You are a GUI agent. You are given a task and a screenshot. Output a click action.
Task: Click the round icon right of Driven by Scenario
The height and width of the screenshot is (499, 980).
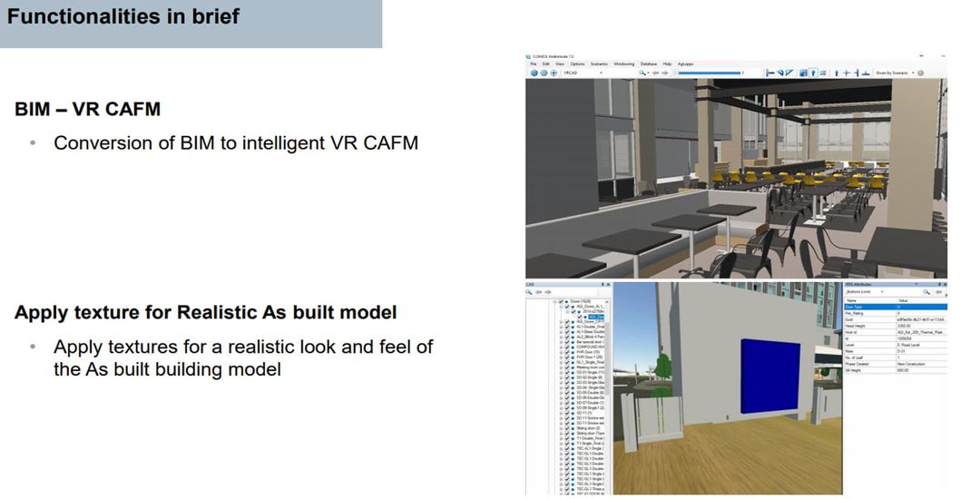coord(921,73)
